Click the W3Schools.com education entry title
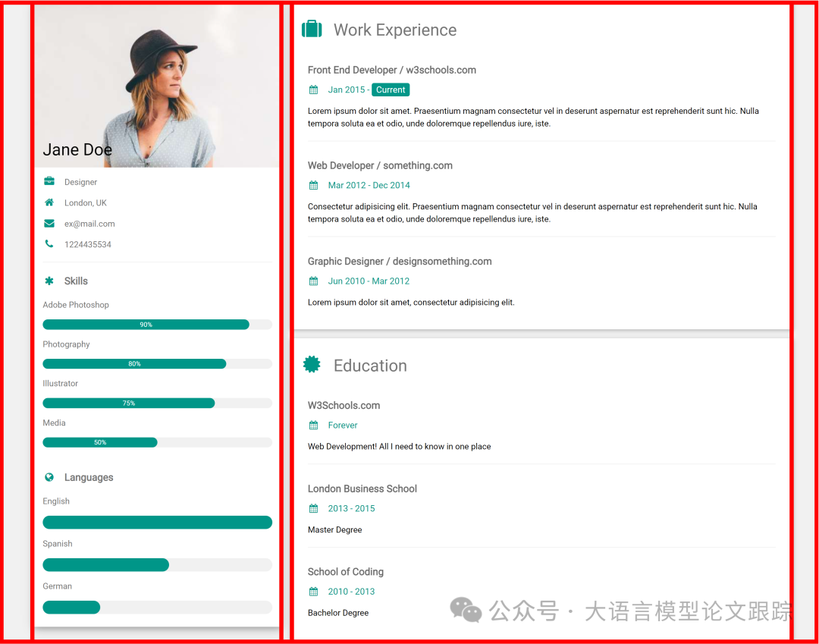The image size is (819, 644). (344, 405)
